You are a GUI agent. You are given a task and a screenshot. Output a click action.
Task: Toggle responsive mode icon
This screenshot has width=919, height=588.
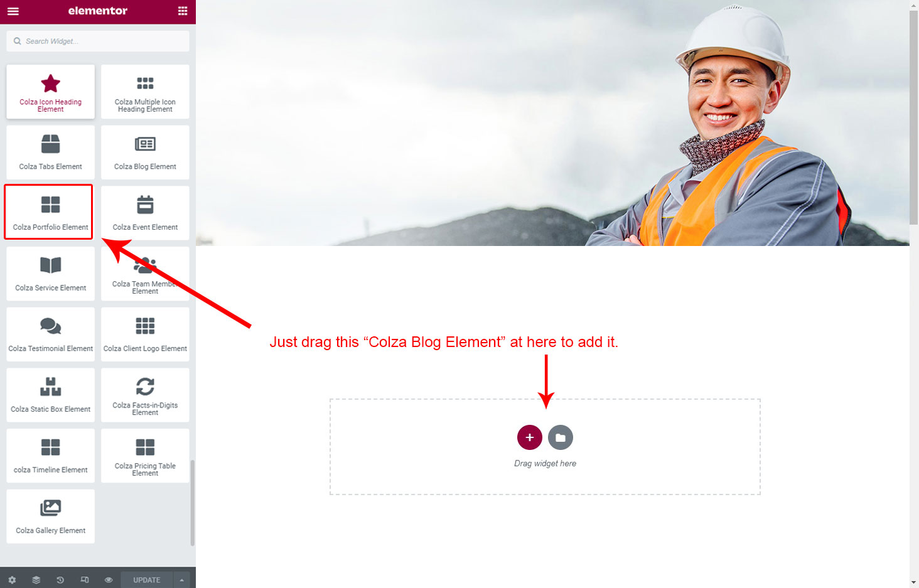[85, 580]
